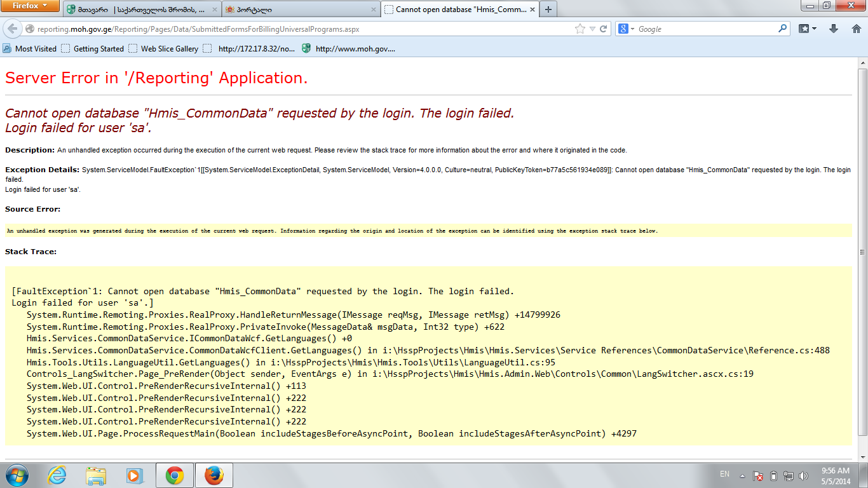Switch to the პორტალი tab
The width and height of the screenshot is (868, 488).
coord(299,10)
